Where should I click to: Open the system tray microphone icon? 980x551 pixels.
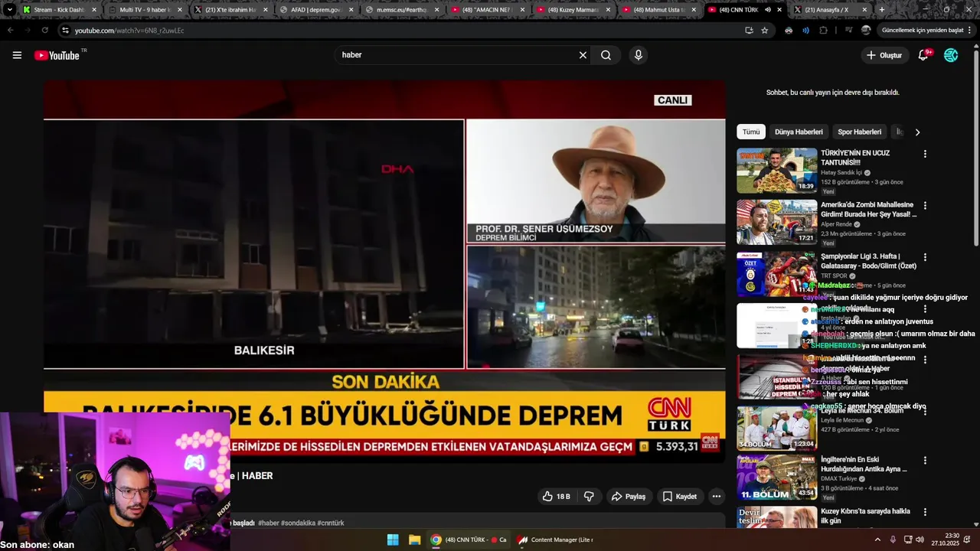pos(893,540)
